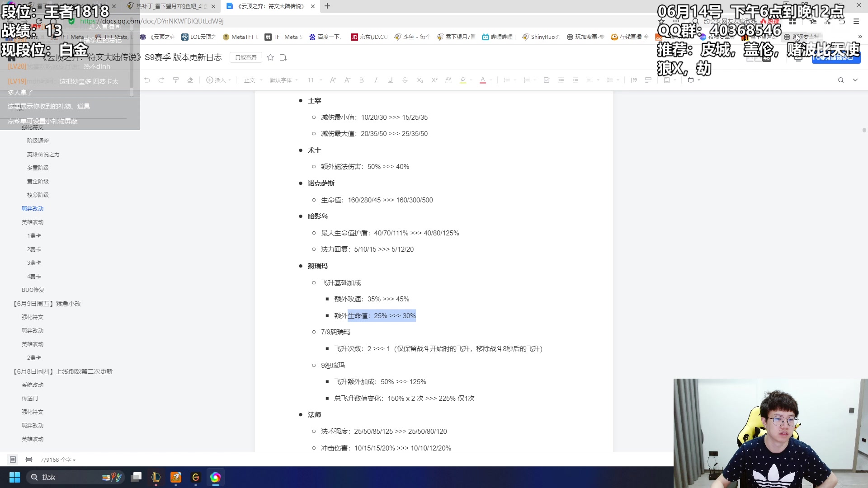
Task: Open the 京东 bookmark
Action: click(x=369, y=37)
